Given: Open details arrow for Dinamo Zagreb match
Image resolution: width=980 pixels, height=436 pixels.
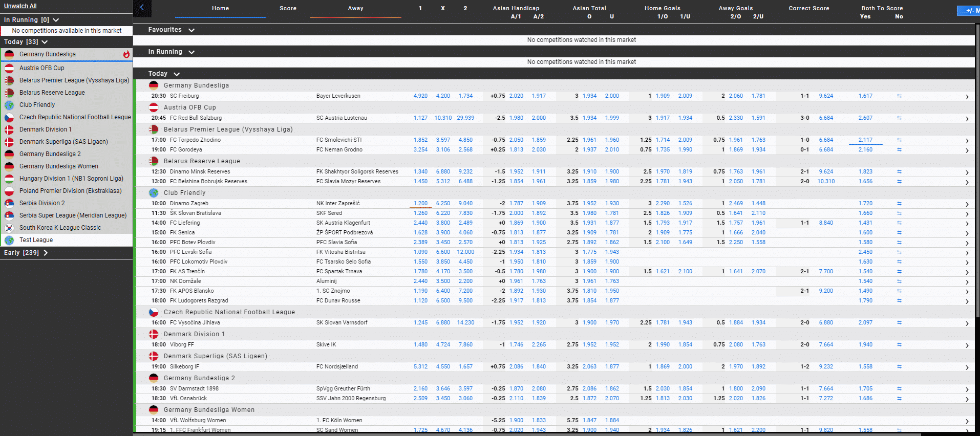Looking at the screenshot, I should tap(967, 204).
